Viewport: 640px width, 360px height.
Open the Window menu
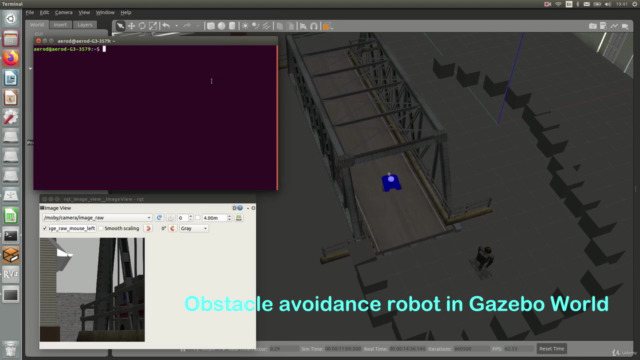(105, 13)
